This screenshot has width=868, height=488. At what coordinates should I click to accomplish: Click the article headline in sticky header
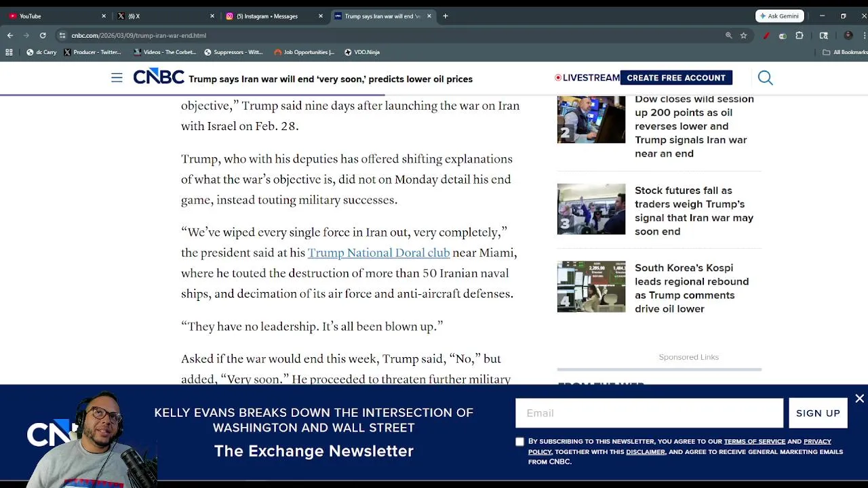coord(330,79)
